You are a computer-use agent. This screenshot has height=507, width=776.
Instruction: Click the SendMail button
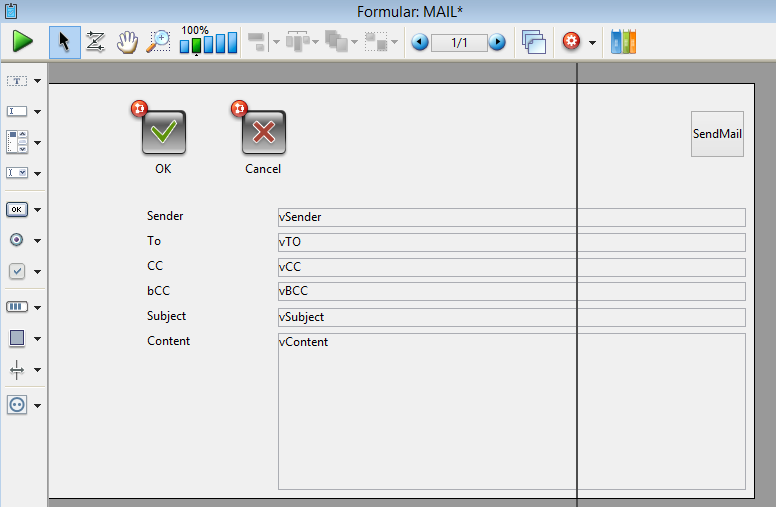click(x=717, y=134)
